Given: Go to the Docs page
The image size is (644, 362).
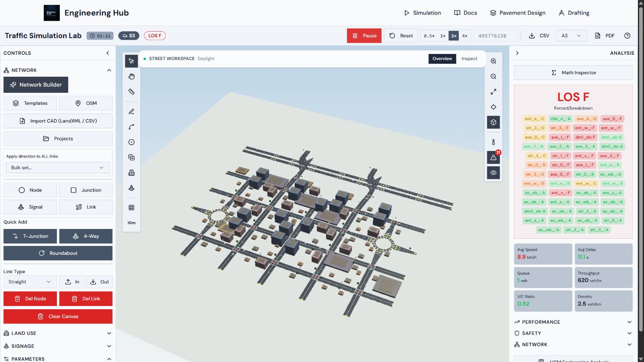Looking at the screenshot, I should (466, 13).
